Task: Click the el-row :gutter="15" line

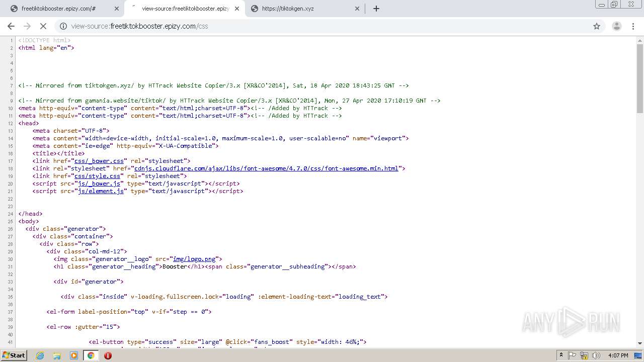Action: coord(83,327)
